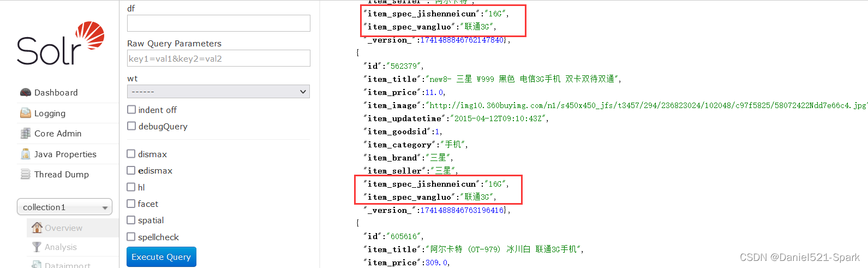Open Java Properties

pyautogui.click(x=65, y=154)
